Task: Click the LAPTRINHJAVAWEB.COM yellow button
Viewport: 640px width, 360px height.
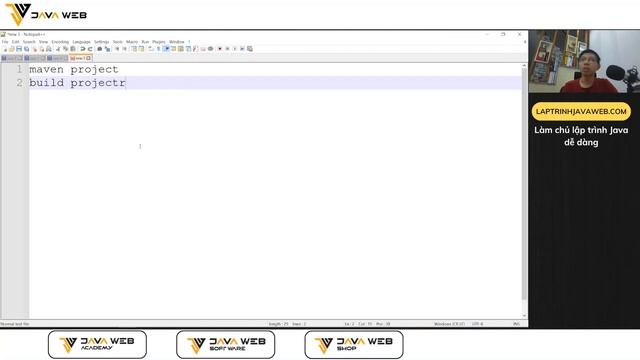Action: click(581, 111)
